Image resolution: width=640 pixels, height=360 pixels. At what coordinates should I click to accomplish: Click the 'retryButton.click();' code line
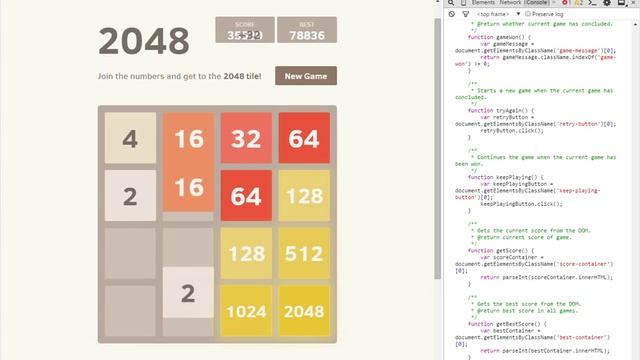pos(512,131)
